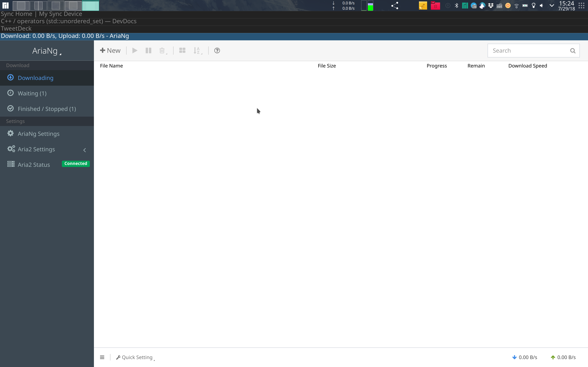The width and height of the screenshot is (588, 367).
Task: Click the New download button
Action: coord(110,50)
